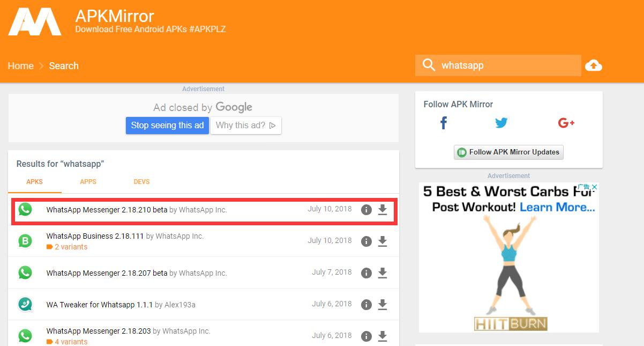
Task: Go to Home breadcrumb link
Action: (x=21, y=66)
